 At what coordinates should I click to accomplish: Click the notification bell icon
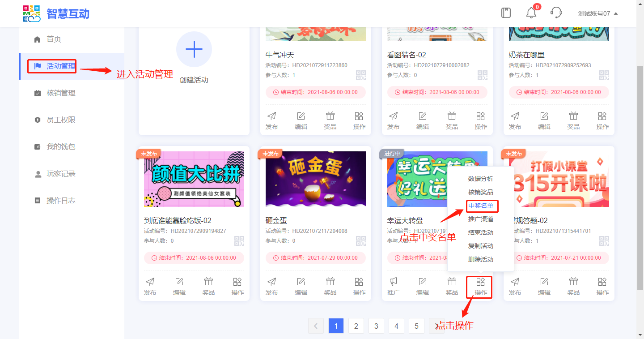[x=531, y=13]
